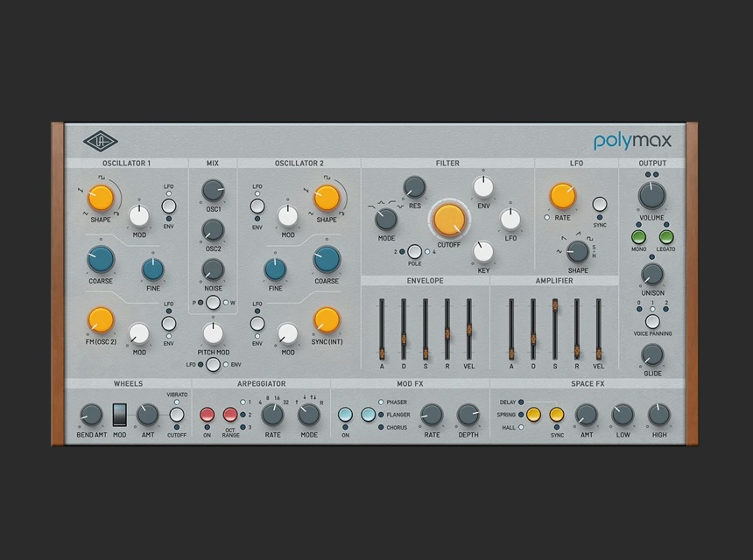This screenshot has height=560, width=753.
Task: Toggle the green MONO button
Action: click(638, 237)
